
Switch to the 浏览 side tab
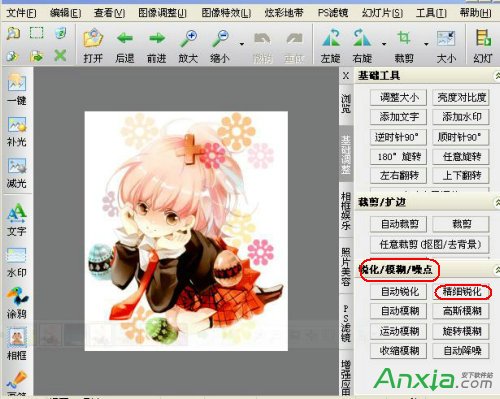coord(346,104)
